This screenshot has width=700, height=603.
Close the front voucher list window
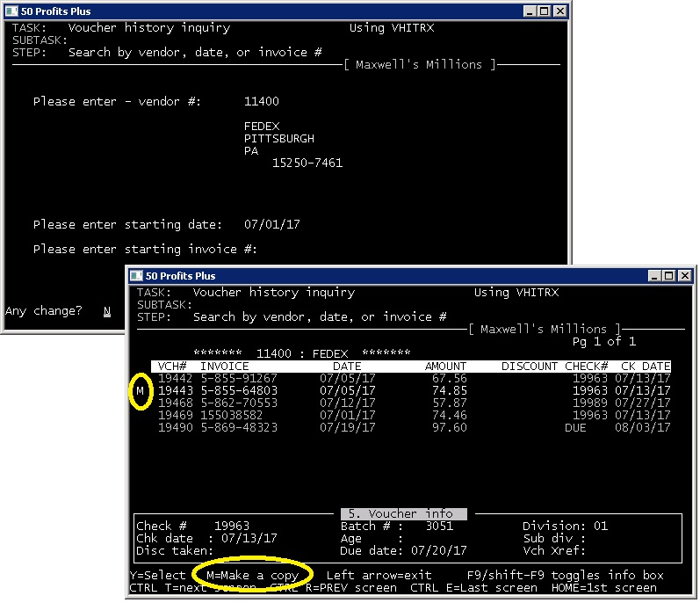[x=683, y=276]
